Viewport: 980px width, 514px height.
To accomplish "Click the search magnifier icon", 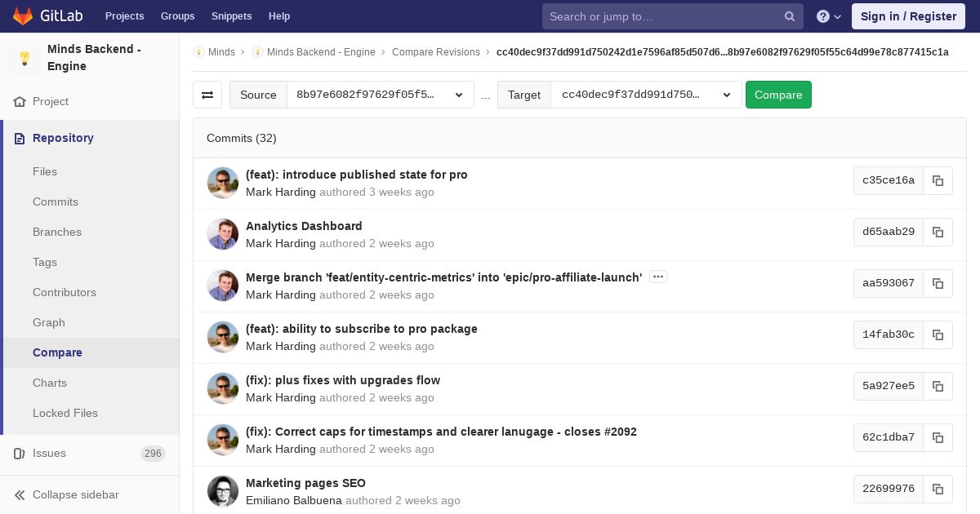I will point(790,16).
